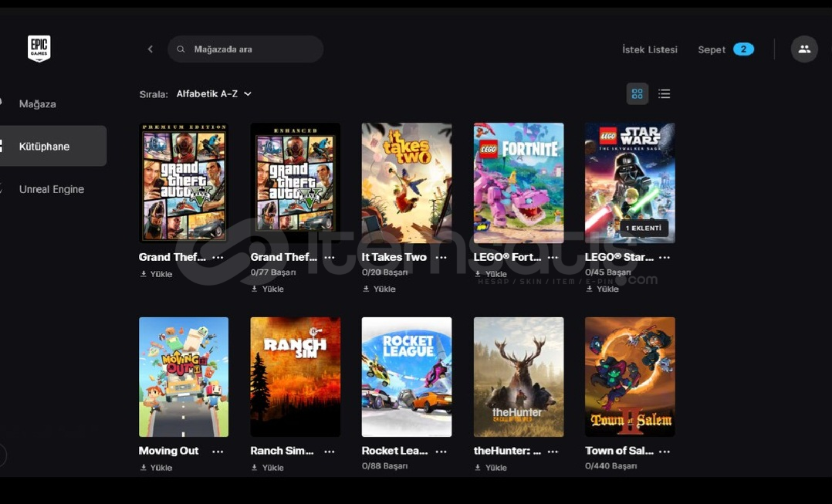
Task: Open theHunter cover image
Action: coord(519,377)
